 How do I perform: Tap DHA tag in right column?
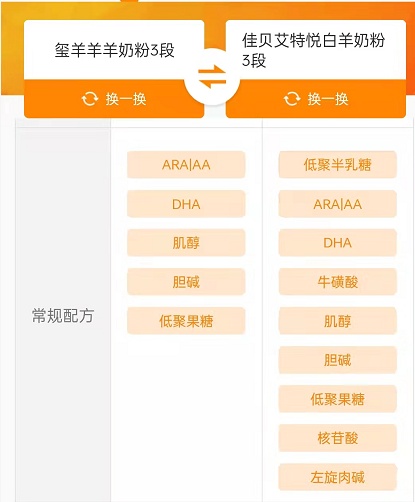point(338,243)
